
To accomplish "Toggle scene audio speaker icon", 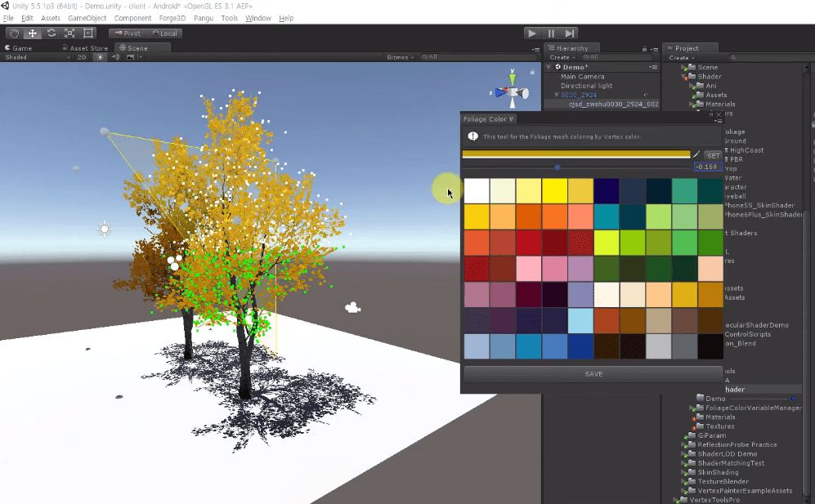I will click(x=115, y=57).
